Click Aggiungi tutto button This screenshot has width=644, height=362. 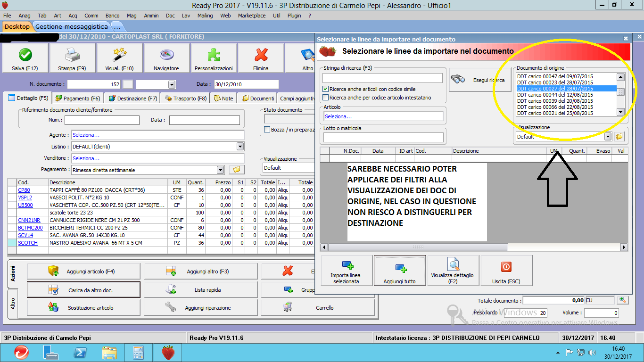[x=400, y=271]
